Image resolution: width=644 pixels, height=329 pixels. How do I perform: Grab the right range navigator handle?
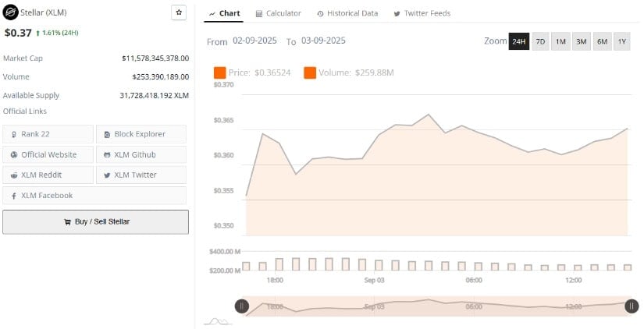(632, 306)
